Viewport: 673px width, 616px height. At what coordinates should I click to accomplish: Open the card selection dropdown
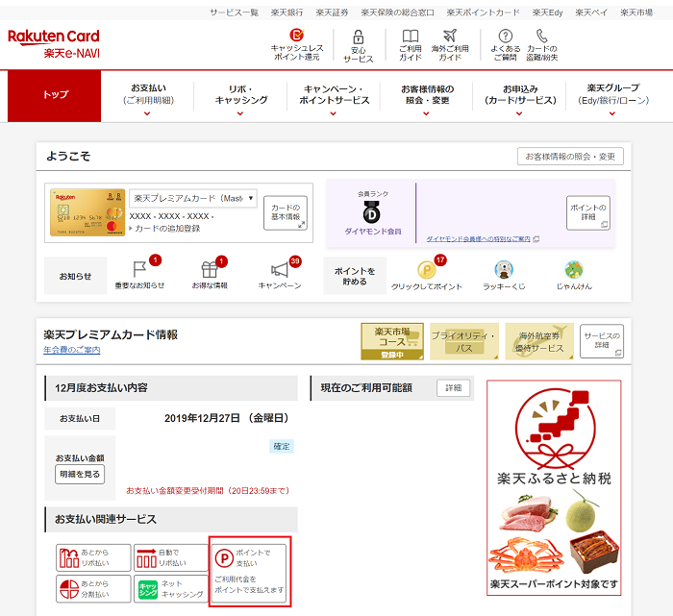click(x=193, y=198)
